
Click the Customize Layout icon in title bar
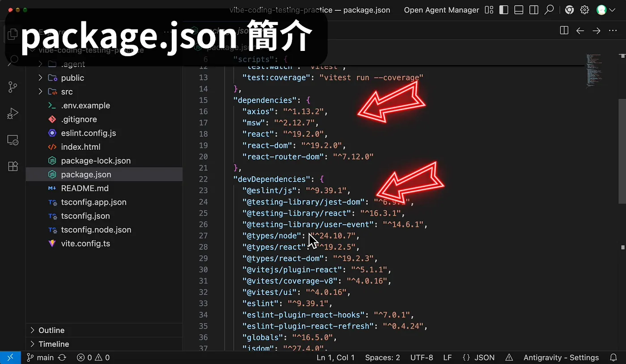point(489,10)
